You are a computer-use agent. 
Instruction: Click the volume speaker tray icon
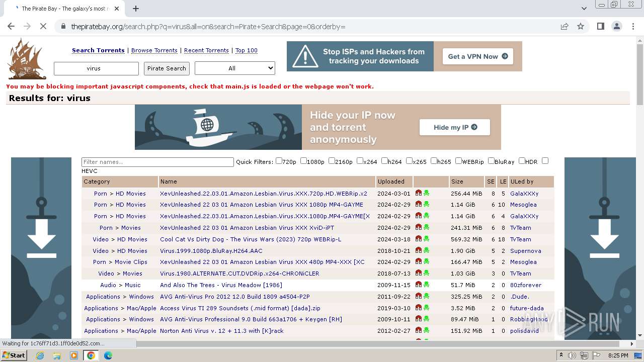coord(572,355)
